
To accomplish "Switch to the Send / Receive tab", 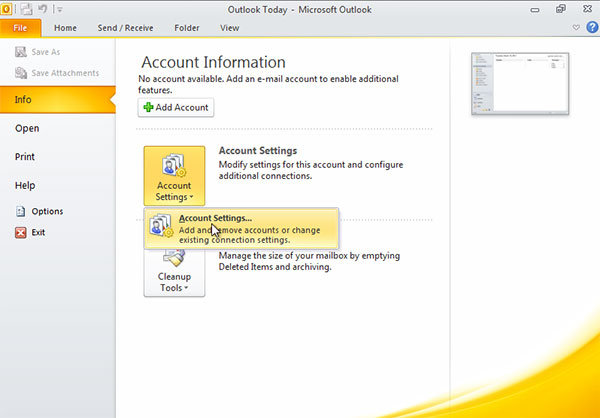I will click(x=125, y=28).
